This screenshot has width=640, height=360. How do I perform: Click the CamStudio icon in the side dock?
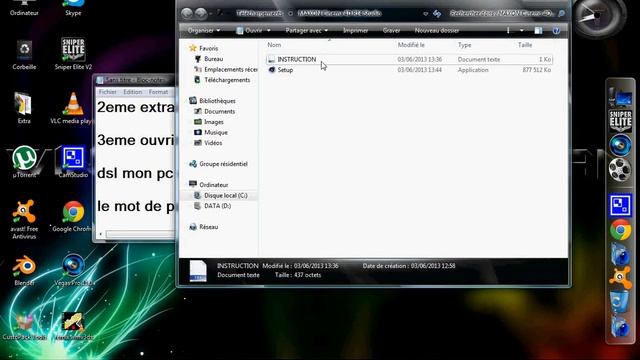(620, 205)
